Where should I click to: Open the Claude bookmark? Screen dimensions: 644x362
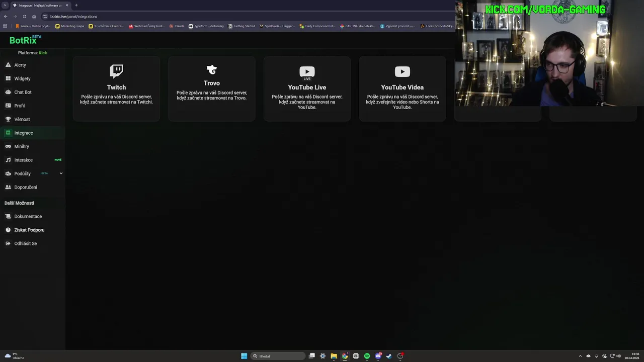(x=177, y=26)
